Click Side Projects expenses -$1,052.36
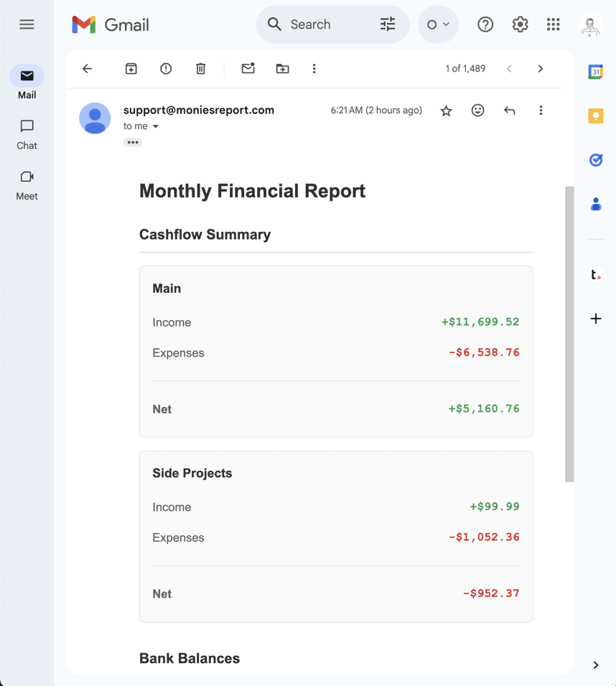The image size is (616, 686). coord(484,537)
